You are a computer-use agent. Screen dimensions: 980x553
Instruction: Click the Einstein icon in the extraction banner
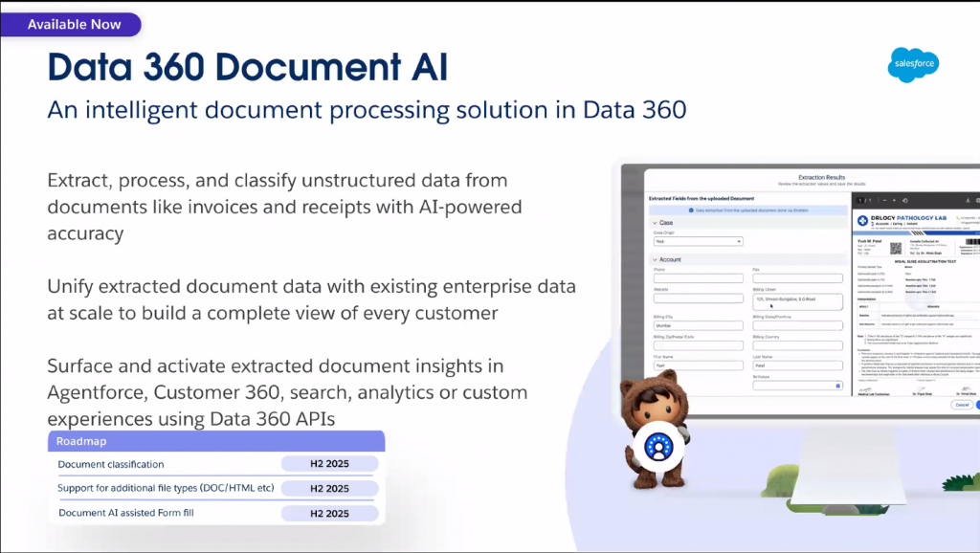(x=691, y=210)
